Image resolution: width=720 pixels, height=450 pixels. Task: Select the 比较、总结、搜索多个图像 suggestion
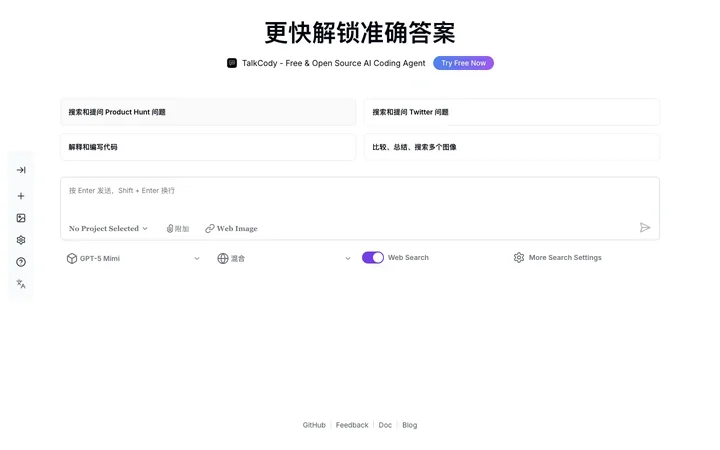coord(512,147)
